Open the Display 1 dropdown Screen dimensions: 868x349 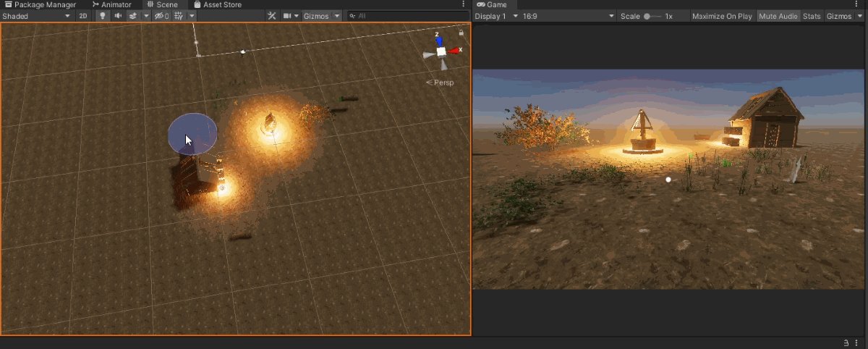tap(492, 16)
